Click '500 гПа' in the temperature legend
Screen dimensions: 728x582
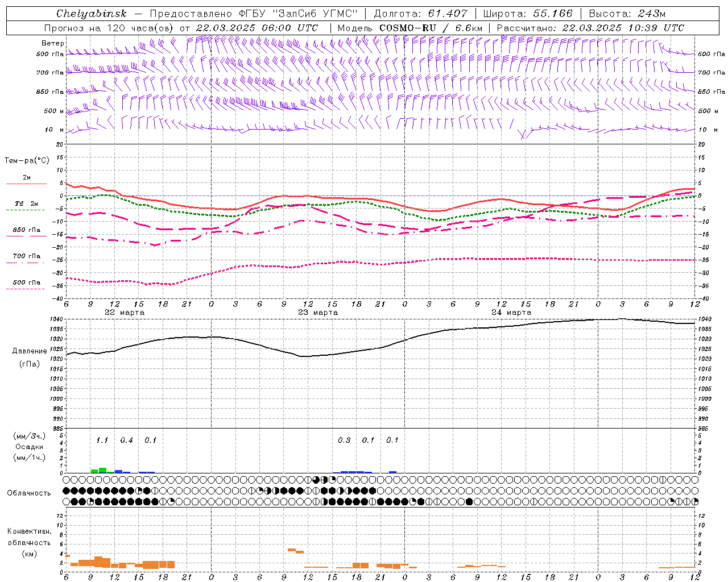pos(27,282)
